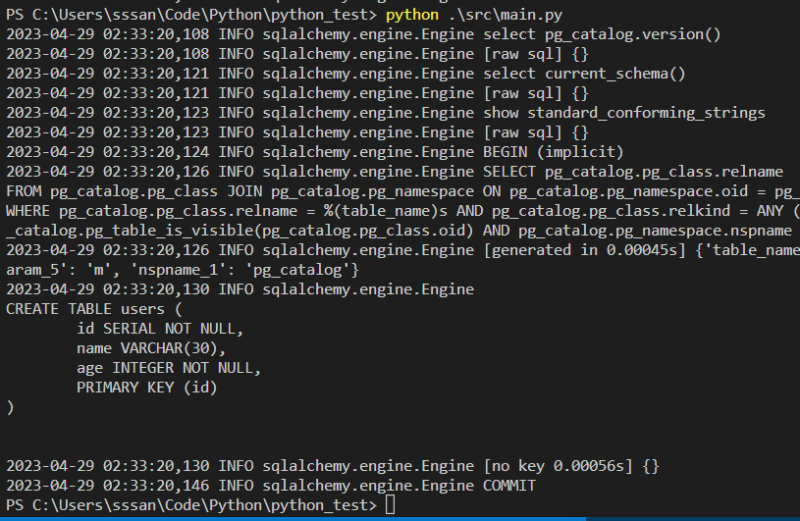Click the "id SERIAL NOT NULL," column definition
This screenshot has width=800, height=521.
click(160, 328)
